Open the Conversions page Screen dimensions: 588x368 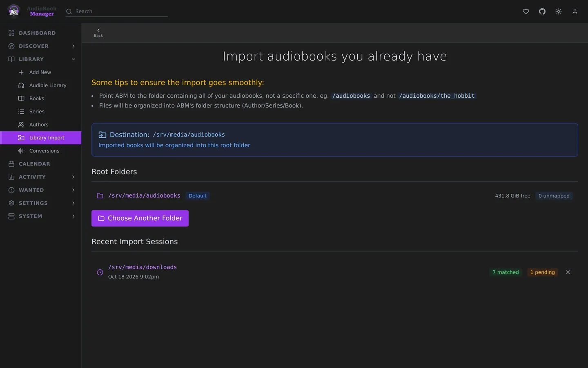pos(41,151)
